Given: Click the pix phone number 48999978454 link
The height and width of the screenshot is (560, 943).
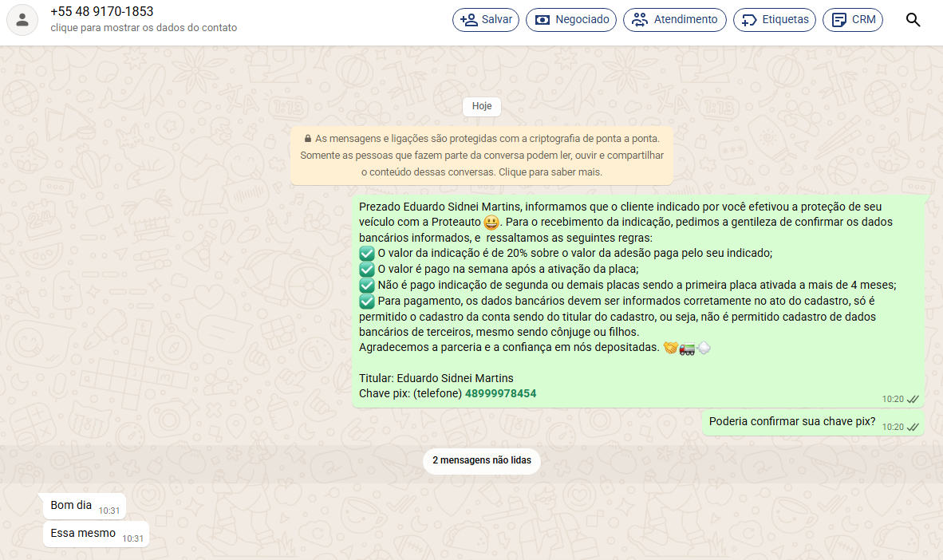Looking at the screenshot, I should [x=500, y=393].
